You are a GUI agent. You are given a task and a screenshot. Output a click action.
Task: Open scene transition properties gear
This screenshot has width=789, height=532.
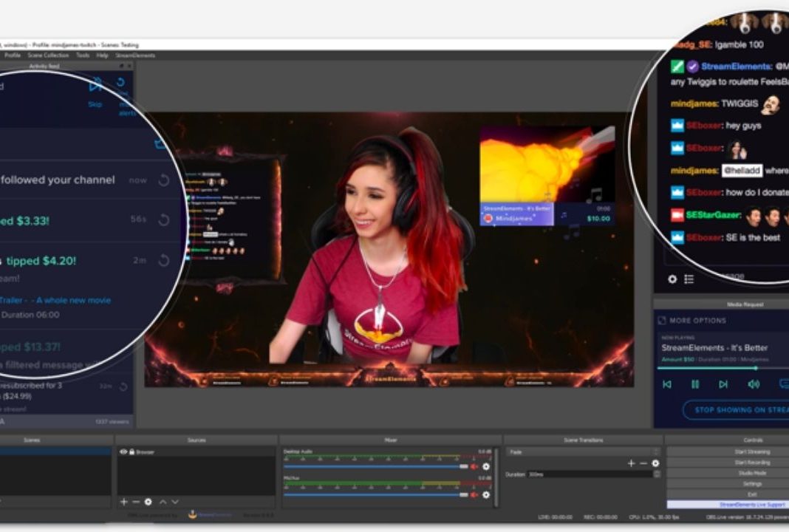click(x=655, y=463)
